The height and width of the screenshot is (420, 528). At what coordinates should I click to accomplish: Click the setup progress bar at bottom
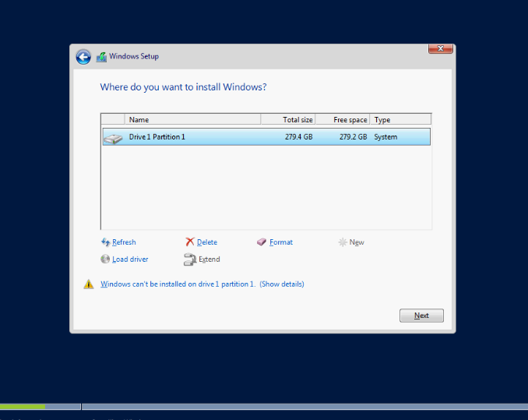(x=264, y=407)
